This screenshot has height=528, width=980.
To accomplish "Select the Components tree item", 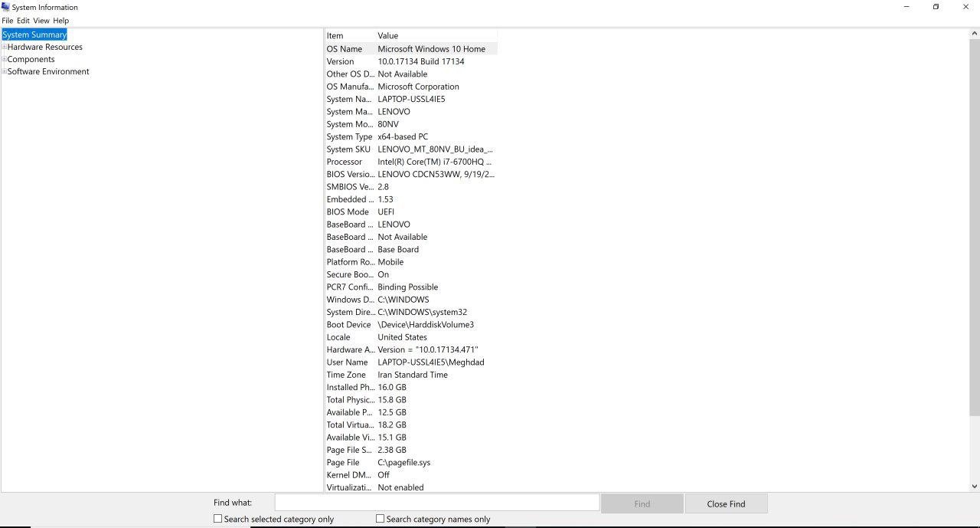I will 31,59.
